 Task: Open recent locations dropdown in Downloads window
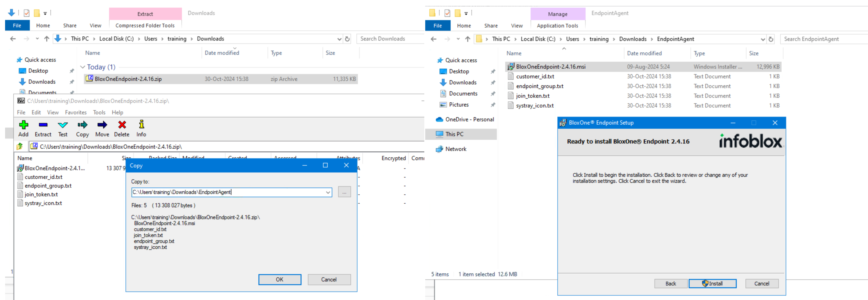click(37, 39)
